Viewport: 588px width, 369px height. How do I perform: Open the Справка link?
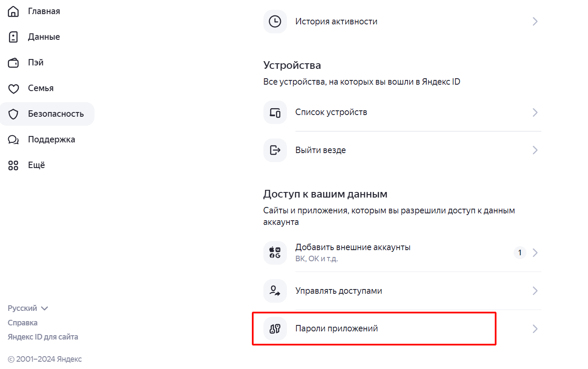pos(23,323)
